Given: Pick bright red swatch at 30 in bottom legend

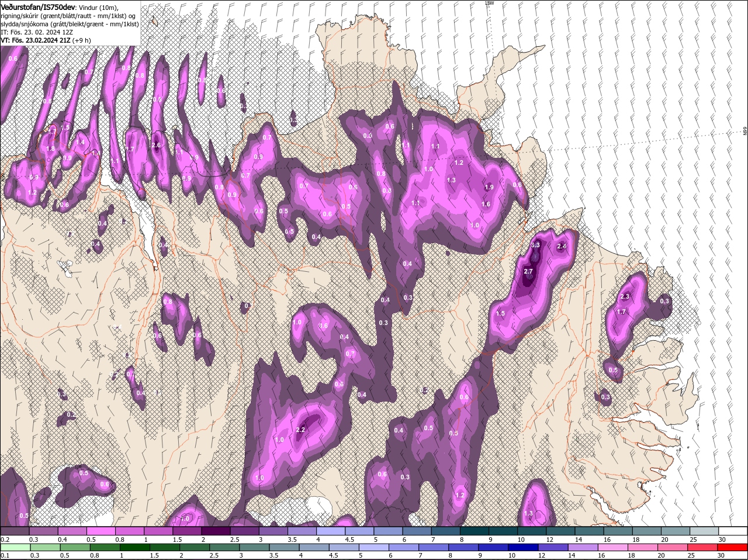Looking at the screenshot, I should tap(732, 547).
